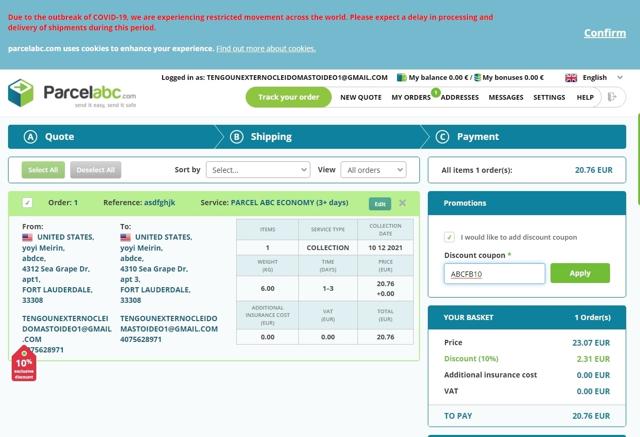This screenshot has width=640, height=437.
Task: Click step B circle icon on Shipping
Action: pyautogui.click(x=237, y=137)
